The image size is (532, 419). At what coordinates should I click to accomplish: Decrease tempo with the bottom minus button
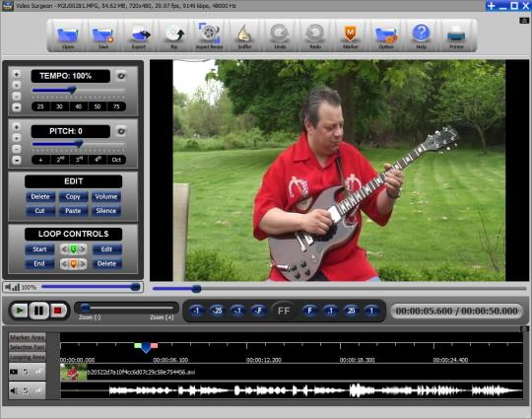[17, 107]
